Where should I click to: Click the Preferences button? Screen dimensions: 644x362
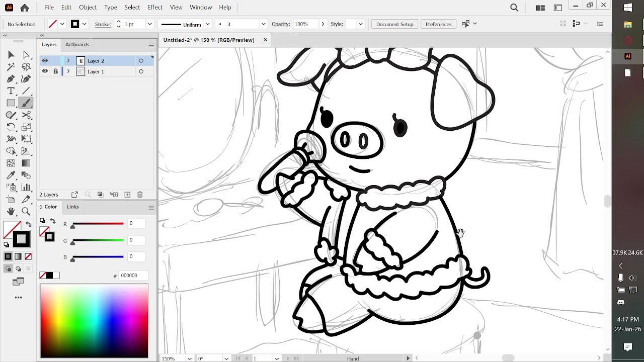438,24
